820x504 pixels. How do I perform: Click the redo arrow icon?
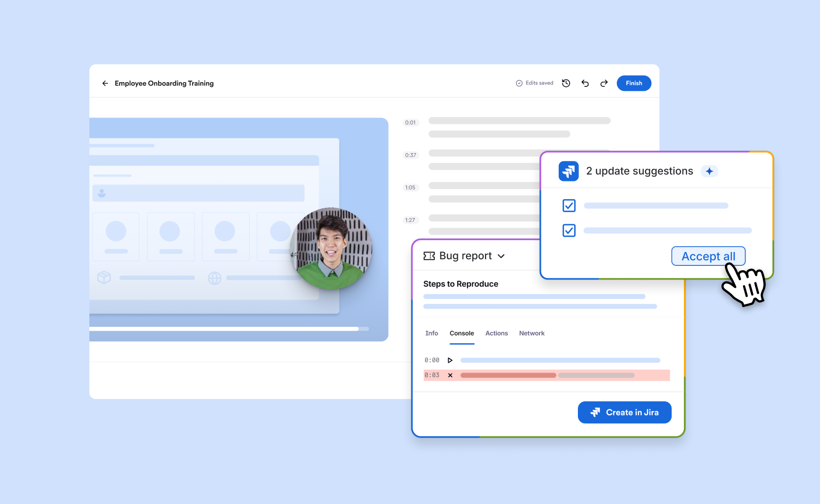pos(603,83)
